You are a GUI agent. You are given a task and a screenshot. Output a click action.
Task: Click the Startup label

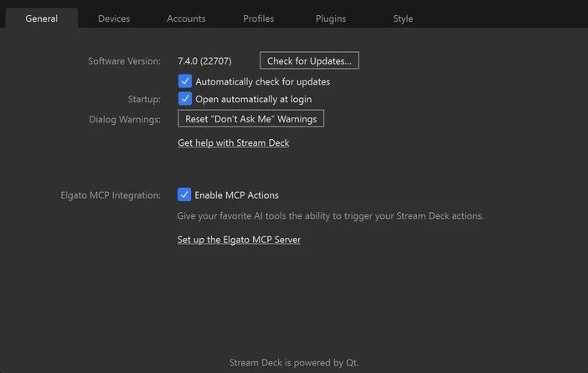[x=143, y=99]
